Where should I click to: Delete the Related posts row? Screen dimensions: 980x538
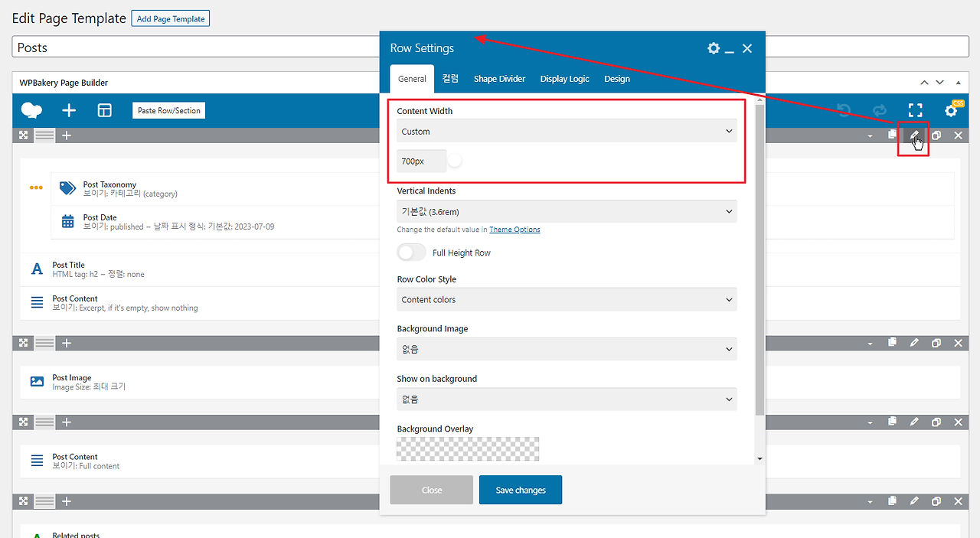pos(958,501)
